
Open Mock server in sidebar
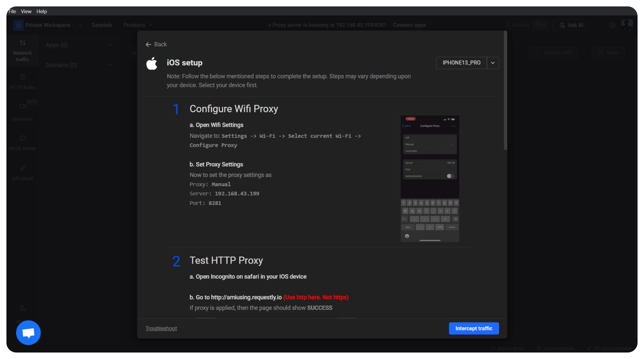23,142
